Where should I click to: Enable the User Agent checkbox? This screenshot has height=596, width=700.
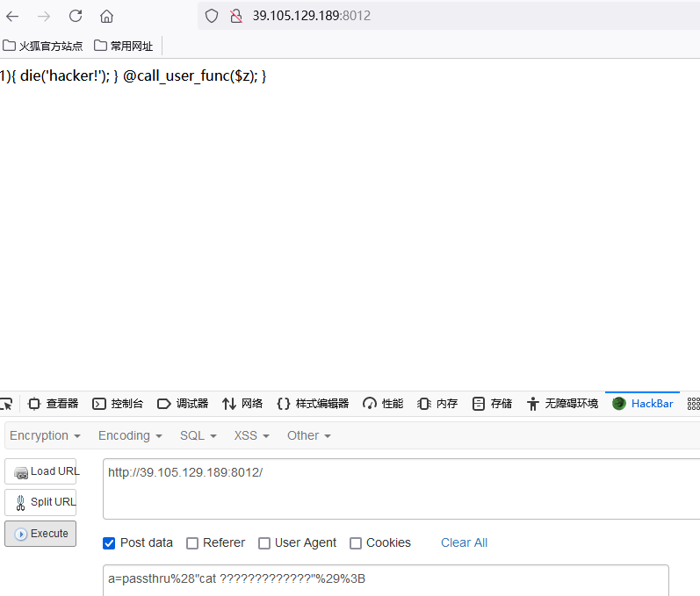click(x=264, y=543)
